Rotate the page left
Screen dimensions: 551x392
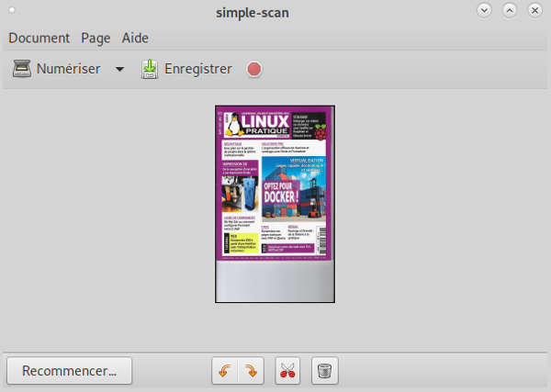click(x=225, y=371)
